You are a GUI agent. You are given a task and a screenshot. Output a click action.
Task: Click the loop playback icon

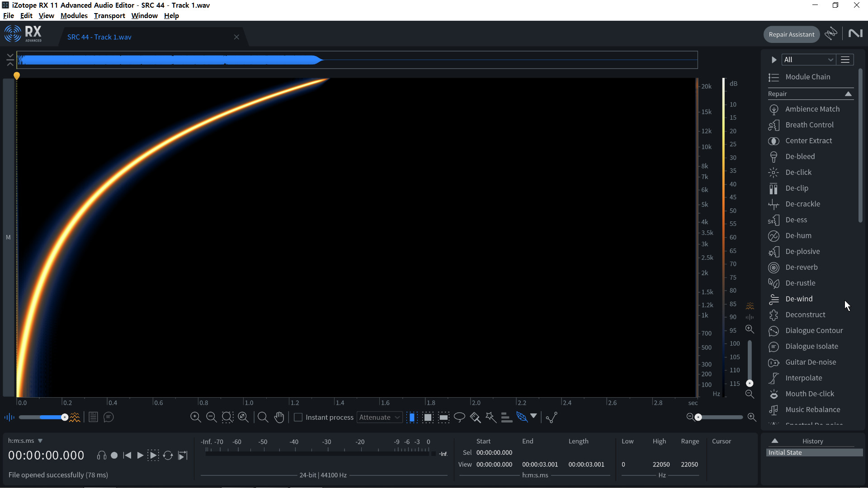click(168, 455)
